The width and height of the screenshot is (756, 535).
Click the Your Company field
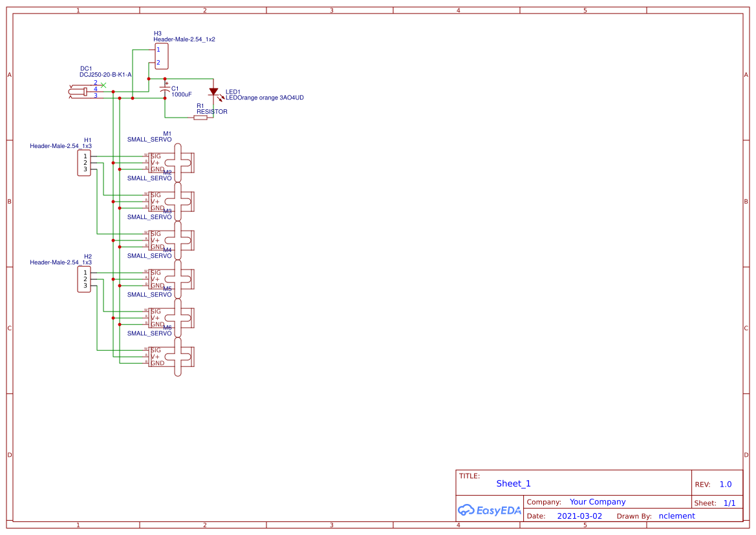598,501
